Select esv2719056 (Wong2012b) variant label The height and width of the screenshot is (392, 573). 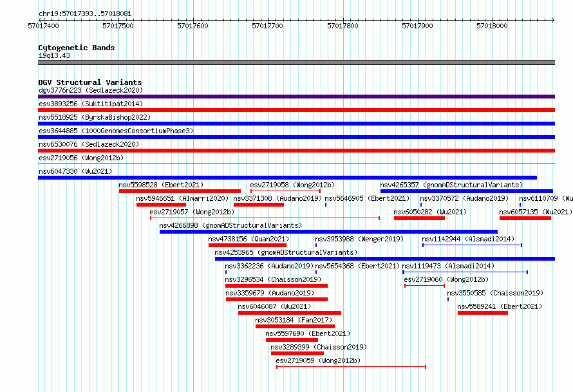click(x=81, y=158)
